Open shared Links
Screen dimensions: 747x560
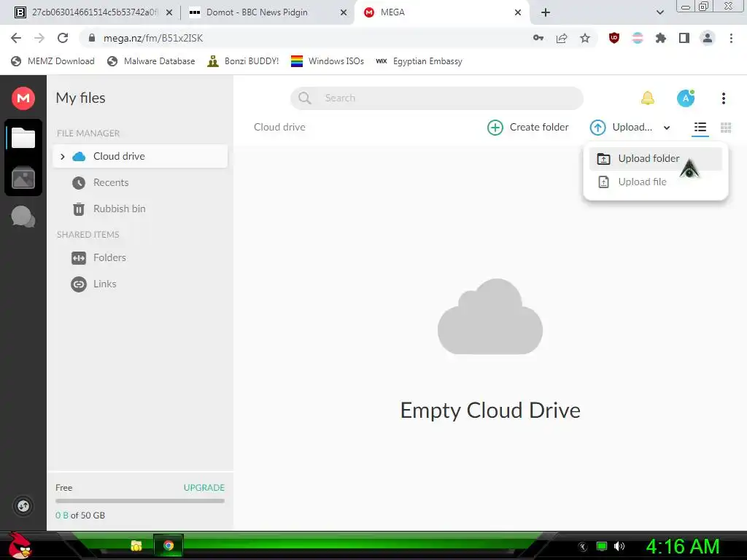coord(104,284)
